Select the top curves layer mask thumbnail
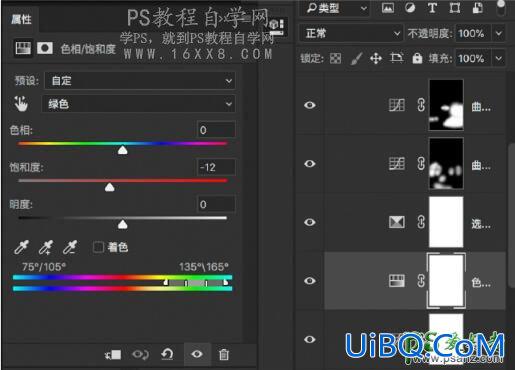Image resolution: width=515 pixels, height=370 pixels. (446, 105)
